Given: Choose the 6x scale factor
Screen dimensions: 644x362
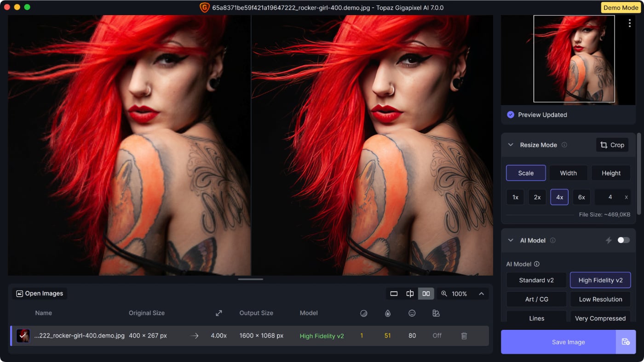Looking at the screenshot, I should pyautogui.click(x=581, y=197).
